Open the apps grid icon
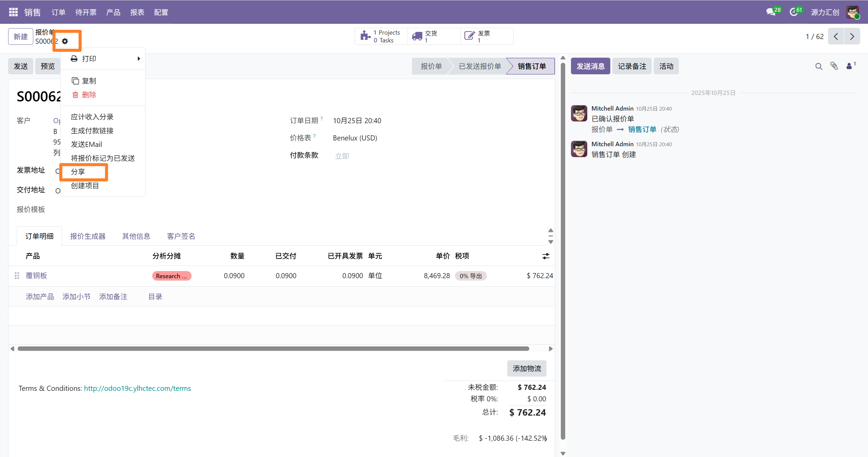 [13, 12]
